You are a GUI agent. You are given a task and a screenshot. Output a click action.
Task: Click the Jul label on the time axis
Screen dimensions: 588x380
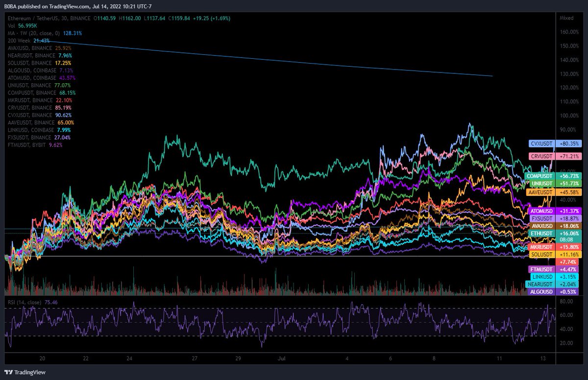(x=281, y=358)
